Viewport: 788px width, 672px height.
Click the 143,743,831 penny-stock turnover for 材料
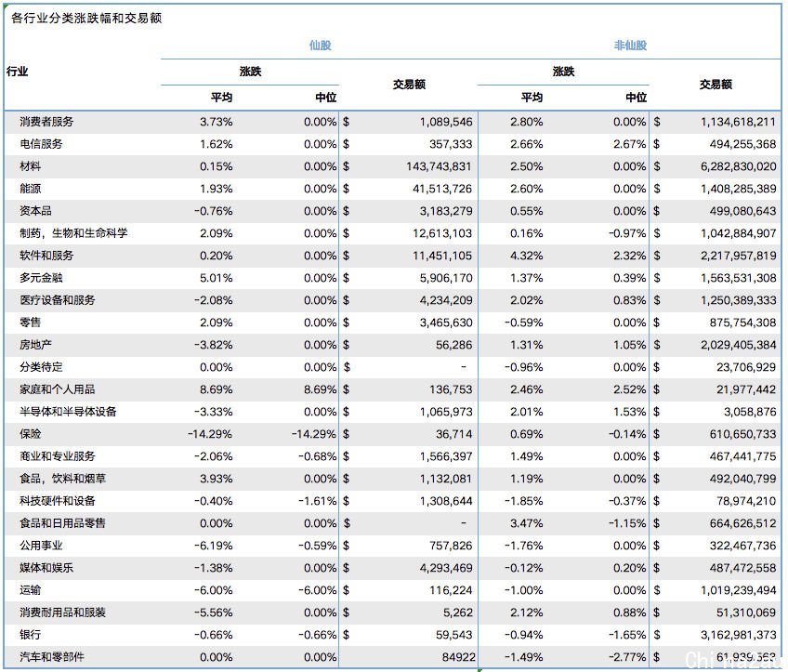coord(439,166)
